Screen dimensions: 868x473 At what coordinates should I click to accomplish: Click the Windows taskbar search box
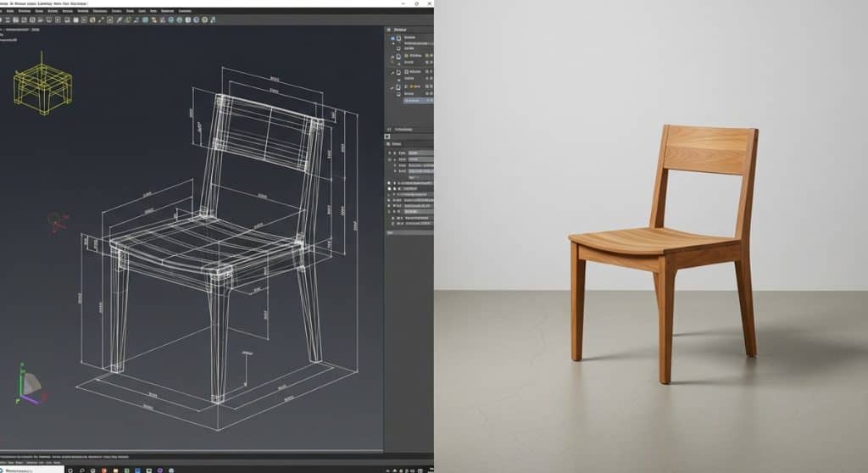[x=32, y=470]
